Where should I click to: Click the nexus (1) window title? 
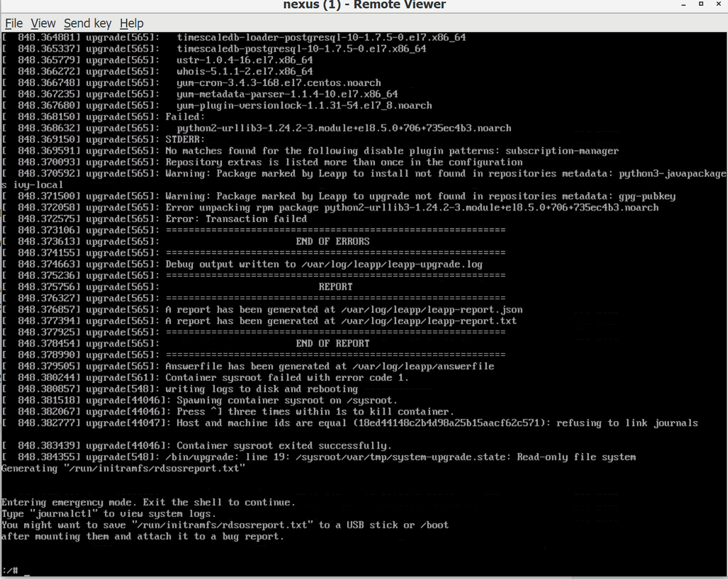coord(364,5)
